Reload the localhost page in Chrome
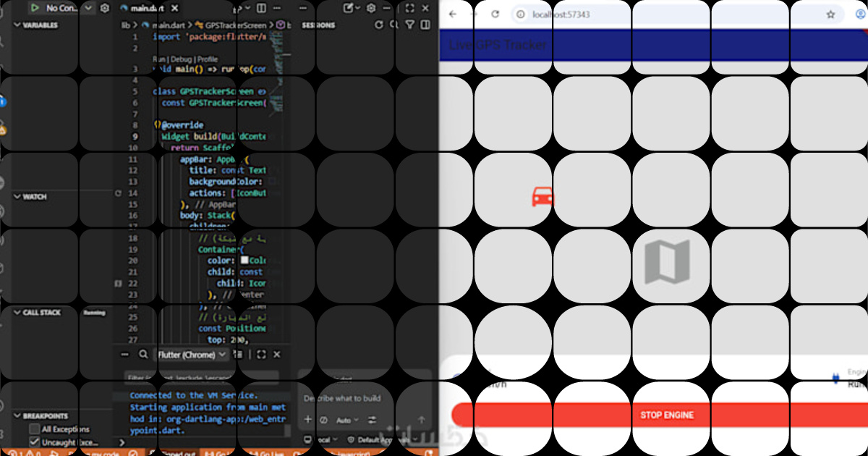This screenshot has width=868, height=456. pos(495,14)
